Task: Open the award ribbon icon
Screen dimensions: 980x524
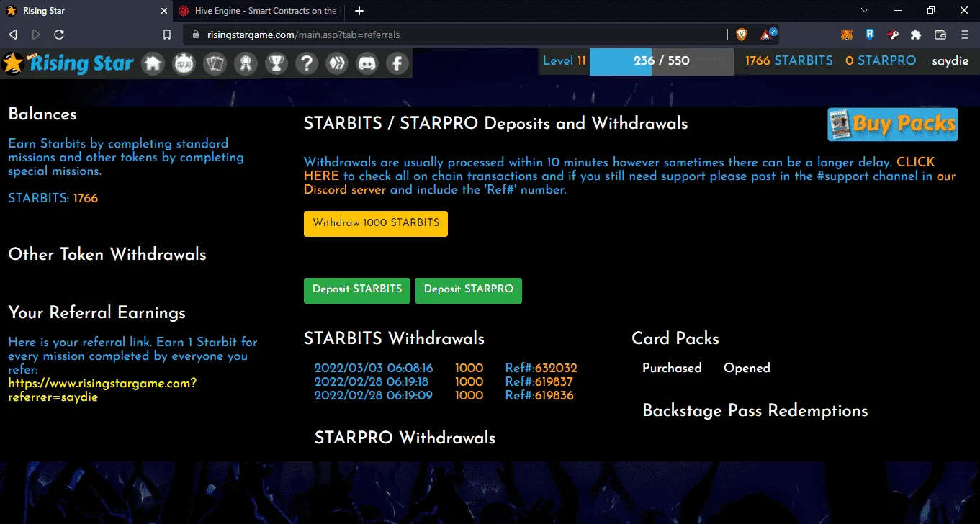Action: pyautogui.click(x=246, y=63)
